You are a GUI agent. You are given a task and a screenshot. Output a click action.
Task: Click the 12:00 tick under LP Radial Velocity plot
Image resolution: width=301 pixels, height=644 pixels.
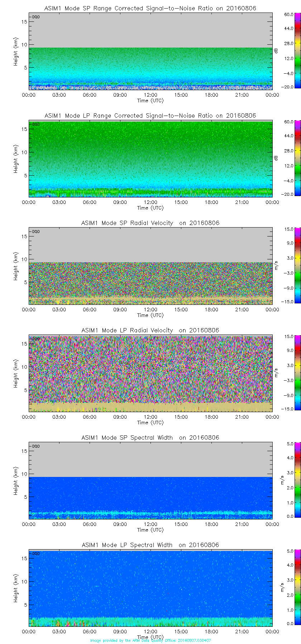150,417
